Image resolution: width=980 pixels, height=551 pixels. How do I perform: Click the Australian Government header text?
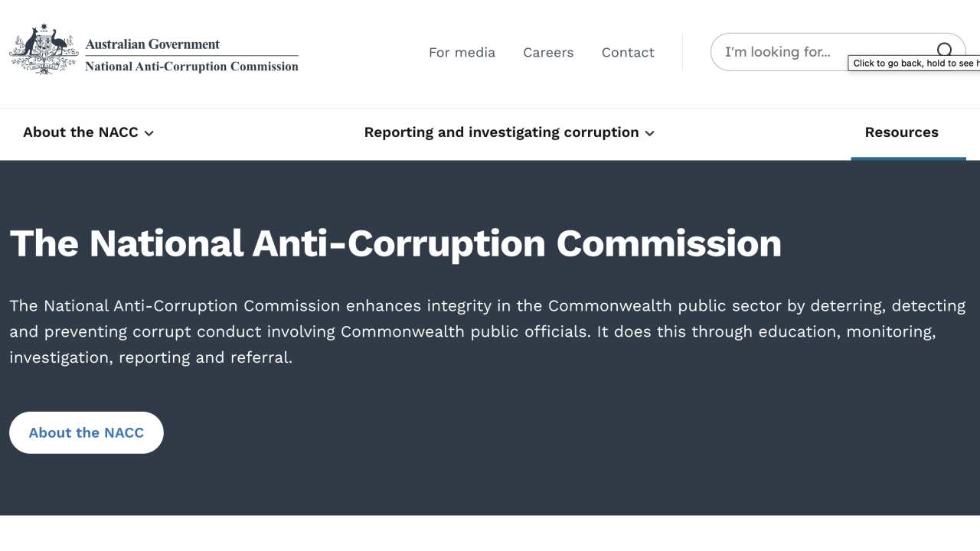point(152,44)
